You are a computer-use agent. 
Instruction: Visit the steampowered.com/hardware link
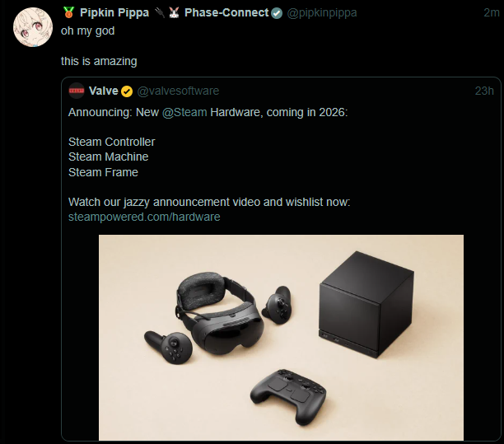coord(144,217)
